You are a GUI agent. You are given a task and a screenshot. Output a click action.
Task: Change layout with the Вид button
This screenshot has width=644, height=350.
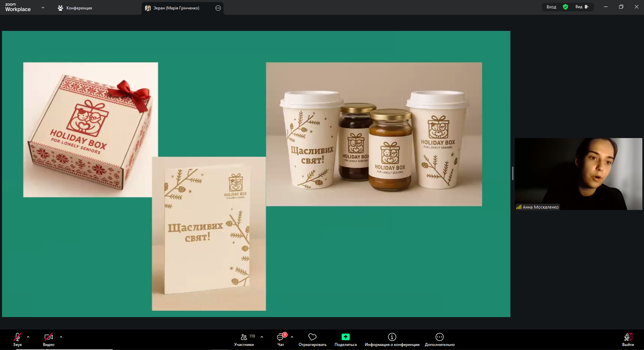[x=582, y=7]
